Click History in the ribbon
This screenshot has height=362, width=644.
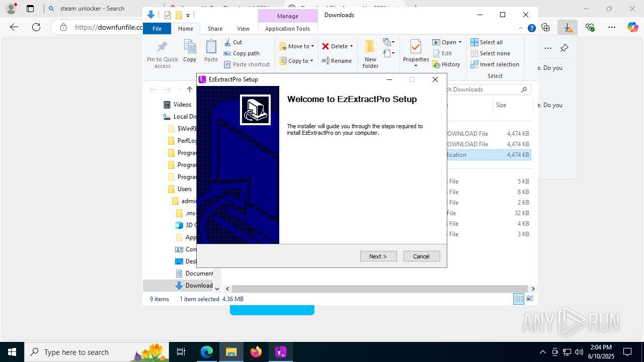pyautogui.click(x=446, y=64)
